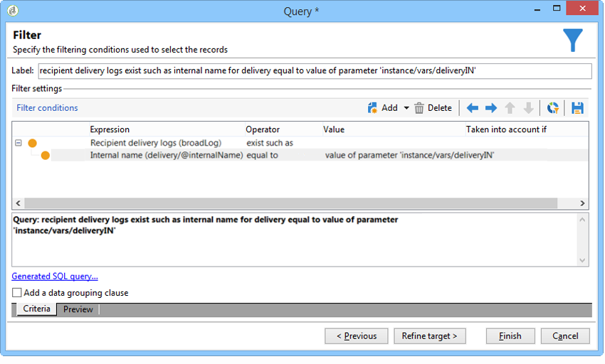Click the Filter conditions label
605x364 pixels.
tap(47, 108)
